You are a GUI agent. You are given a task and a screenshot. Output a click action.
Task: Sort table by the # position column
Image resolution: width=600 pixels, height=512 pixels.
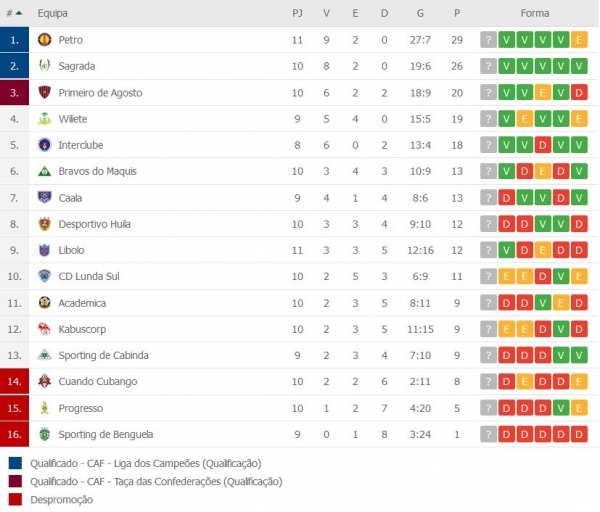tap(14, 13)
